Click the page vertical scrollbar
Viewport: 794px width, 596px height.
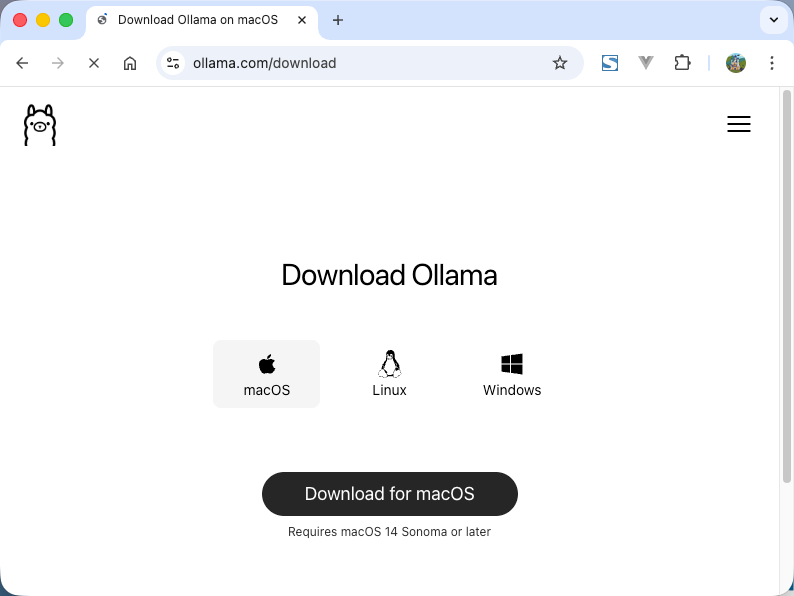click(786, 286)
